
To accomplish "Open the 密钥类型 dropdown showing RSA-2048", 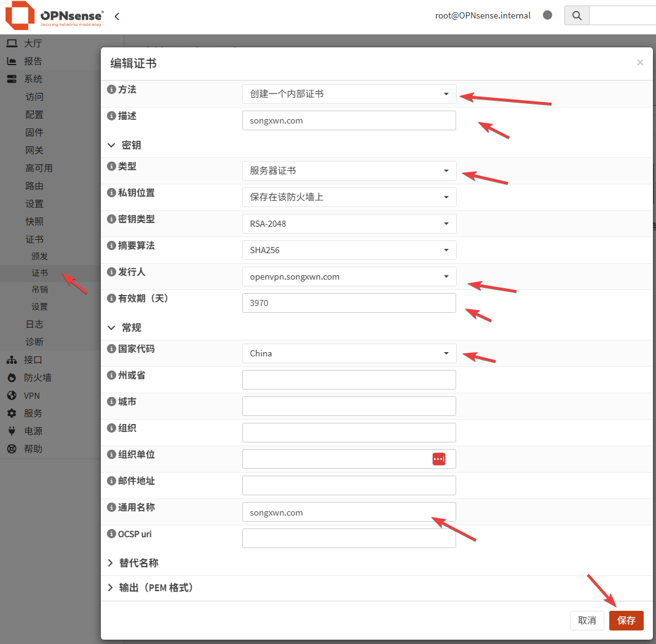I will click(349, 224).
